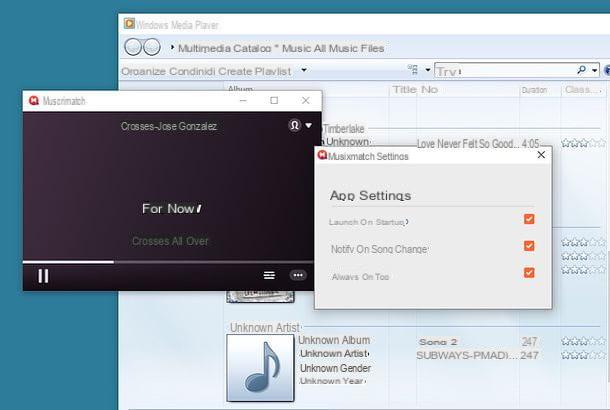This screenshot has height=410, width=610.
Task: Click Create Playlist in Media Player toolbar
Action: [x=254, y=72]
